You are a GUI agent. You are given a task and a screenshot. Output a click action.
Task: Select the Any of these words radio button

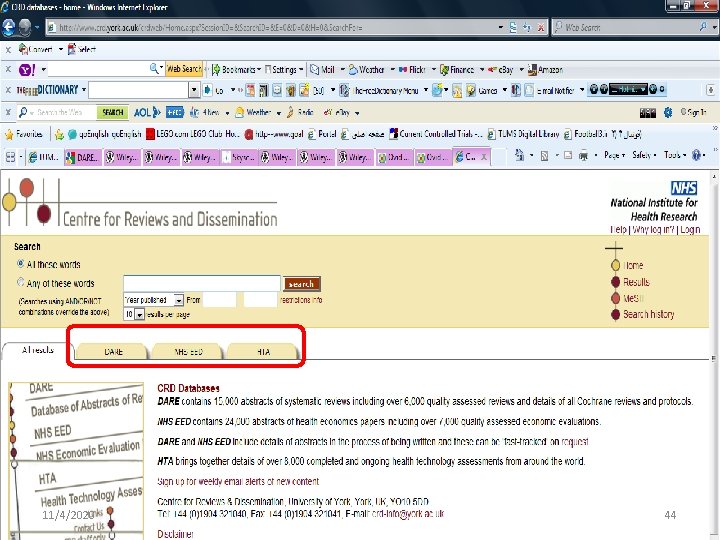click(x=20, y=282)
